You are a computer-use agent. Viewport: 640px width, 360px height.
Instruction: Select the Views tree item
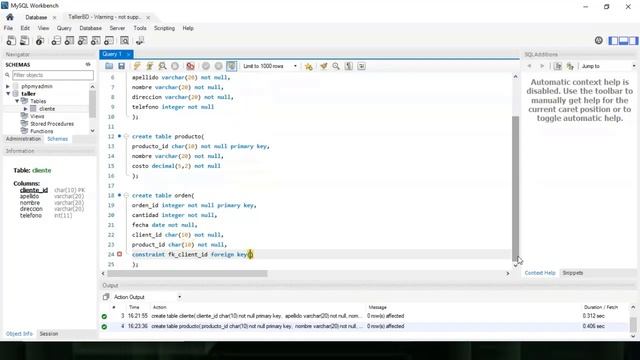(x=37, y=116)
